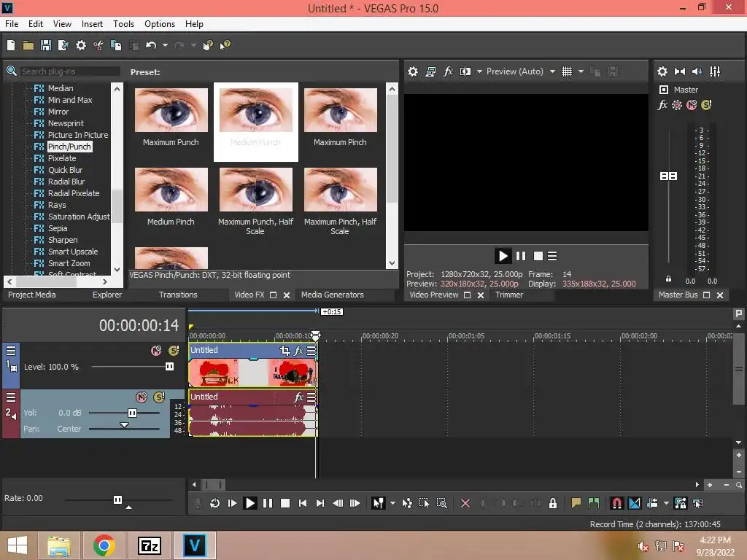Open video clip event hamburger menu
This screenshot has width=747, height=560.
pos(311,351)
